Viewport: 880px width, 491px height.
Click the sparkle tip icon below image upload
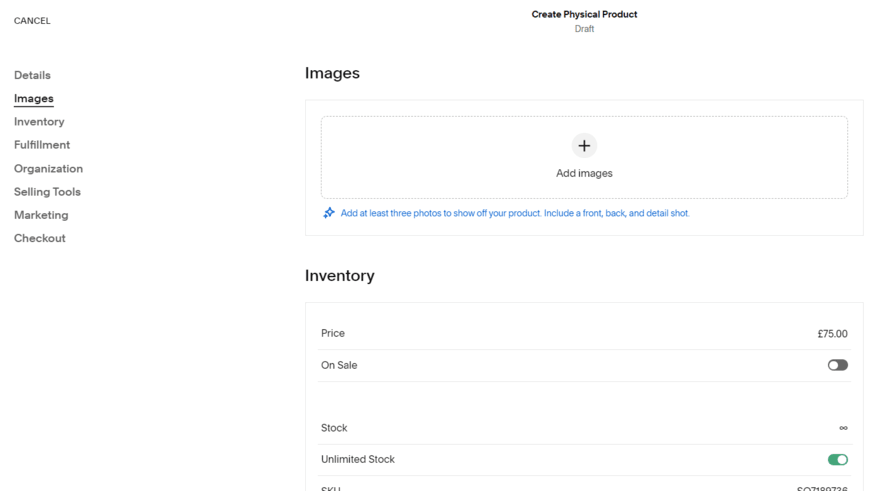pyautogui.click(x=329, y=213)
